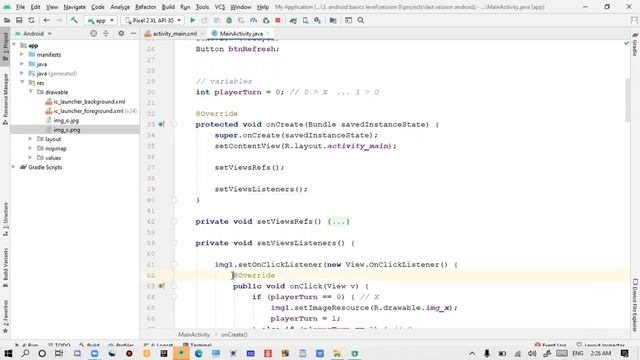Toggle the Gradle side tab on right
The image size is (640, 360).
coord(635,45)
